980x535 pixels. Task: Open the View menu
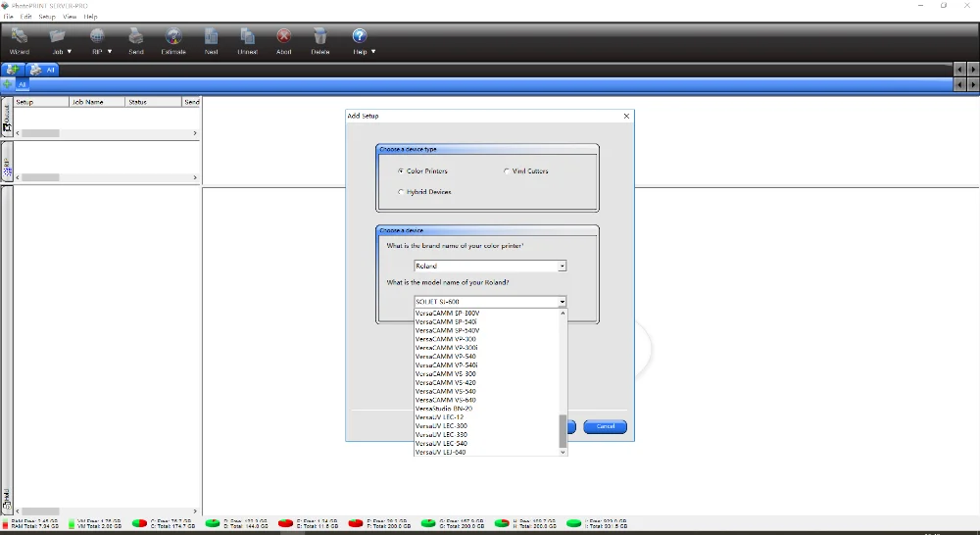pos(70,17)
